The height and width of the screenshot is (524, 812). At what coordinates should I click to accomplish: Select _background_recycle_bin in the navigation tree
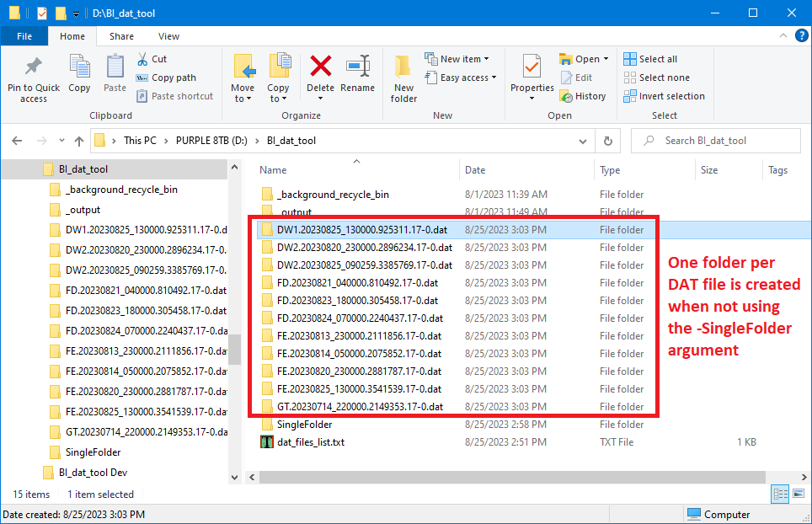121,190
